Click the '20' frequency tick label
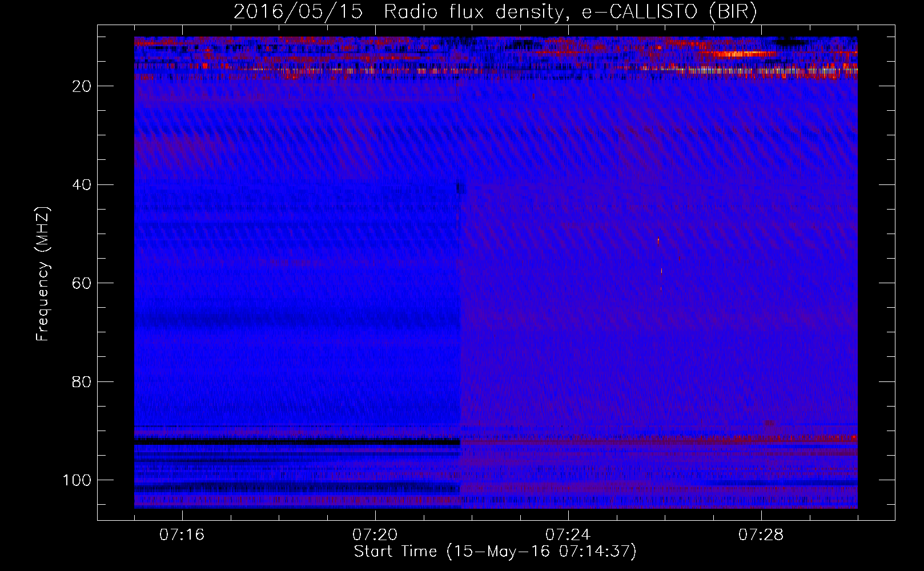 click(x=82, y=86)
